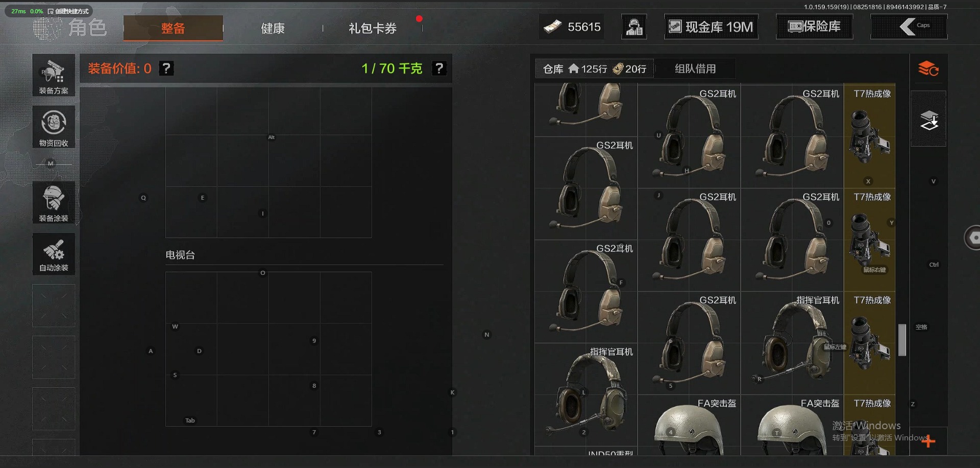Click the help icon next to 装备价值
The height and width of the screenshot is (468, 980).
(166, 68)
